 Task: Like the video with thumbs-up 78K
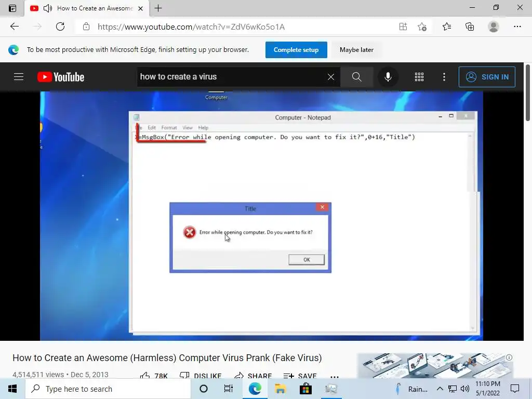click(154, 376)
